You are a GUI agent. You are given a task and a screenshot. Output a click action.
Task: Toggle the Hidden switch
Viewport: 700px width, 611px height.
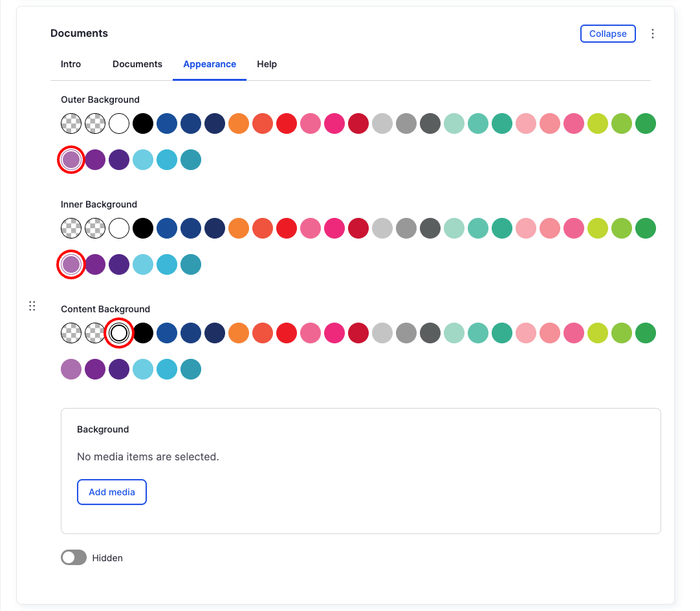point(73,557)
